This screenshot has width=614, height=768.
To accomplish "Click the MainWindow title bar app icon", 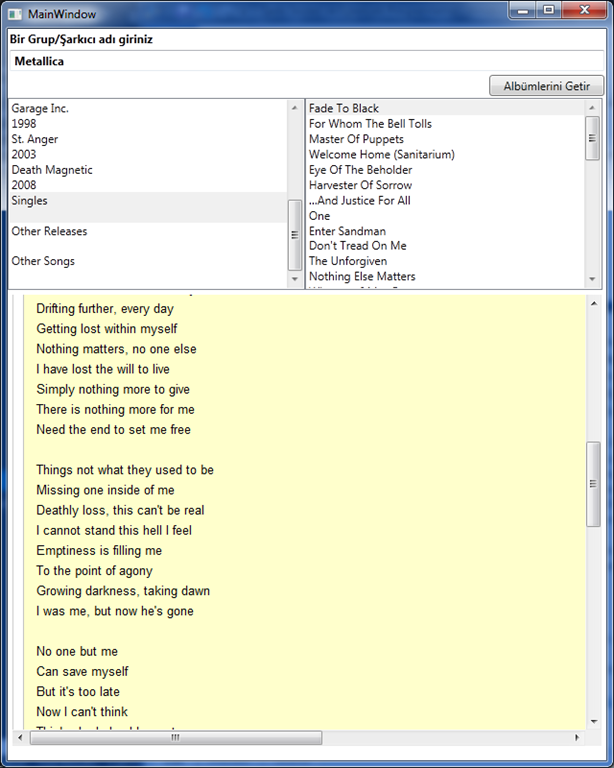I will tap(15, 14).
